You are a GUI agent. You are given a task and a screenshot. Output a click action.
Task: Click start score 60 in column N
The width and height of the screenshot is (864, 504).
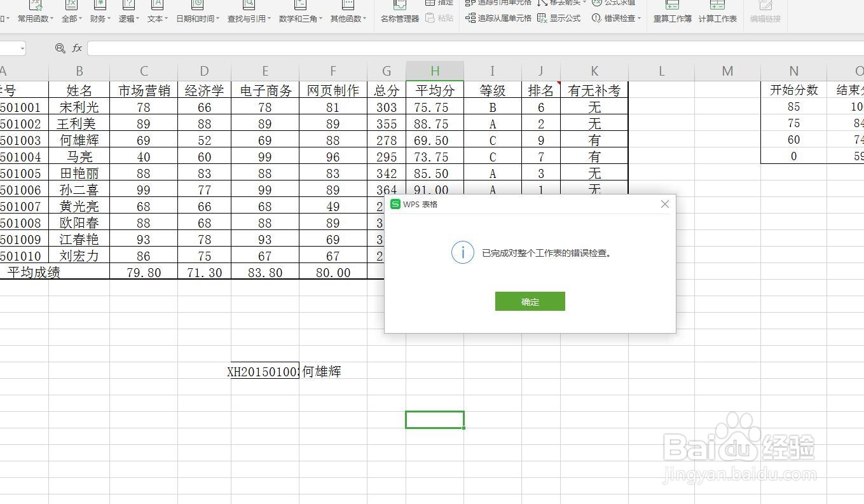pyautogui.click(x=793, y=140)
